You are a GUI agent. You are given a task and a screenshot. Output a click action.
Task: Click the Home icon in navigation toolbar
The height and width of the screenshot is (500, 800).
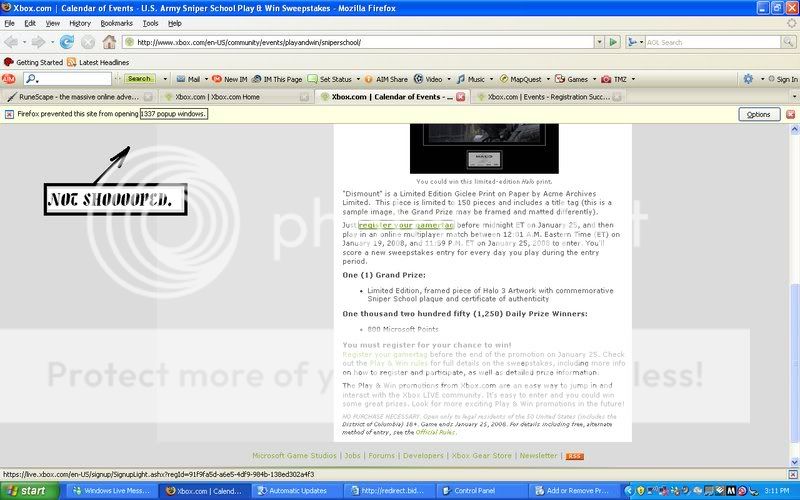pyautogui.click(x=109, y=42)
